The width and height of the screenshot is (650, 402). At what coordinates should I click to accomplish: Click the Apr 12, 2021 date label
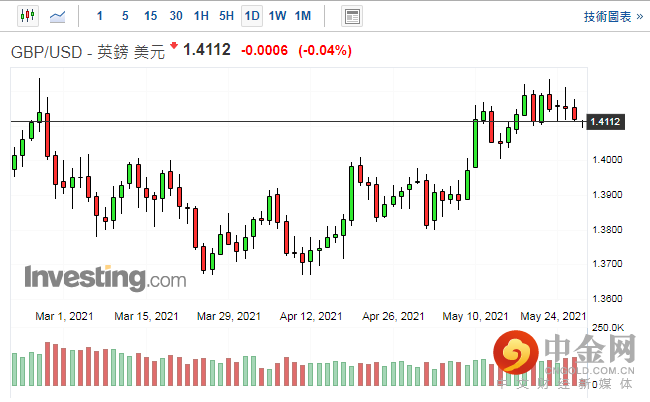click(311, 316)
